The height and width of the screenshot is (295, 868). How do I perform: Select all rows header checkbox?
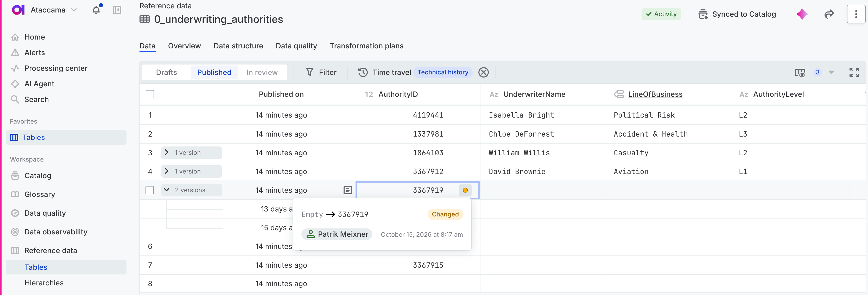coord(150,94)
